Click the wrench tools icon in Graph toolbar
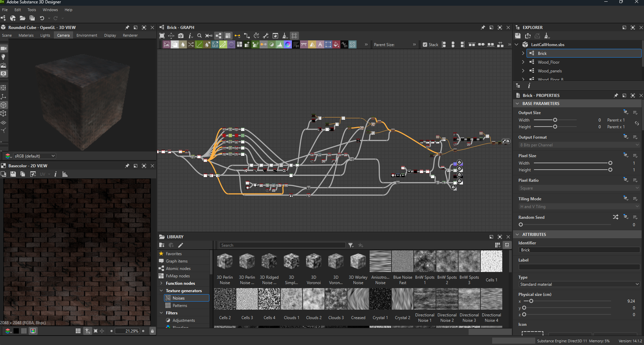The image size is (644, 345). coord(266,36)
